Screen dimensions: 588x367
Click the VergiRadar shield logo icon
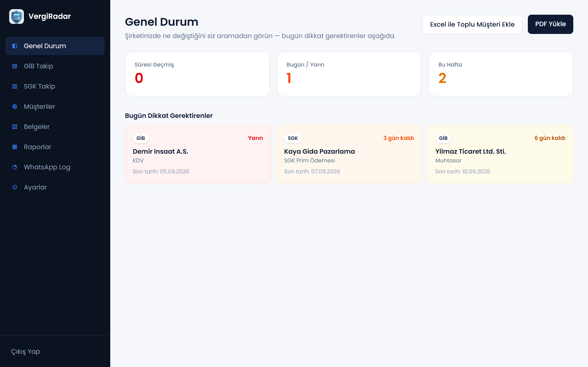click(x=17, y=17)
